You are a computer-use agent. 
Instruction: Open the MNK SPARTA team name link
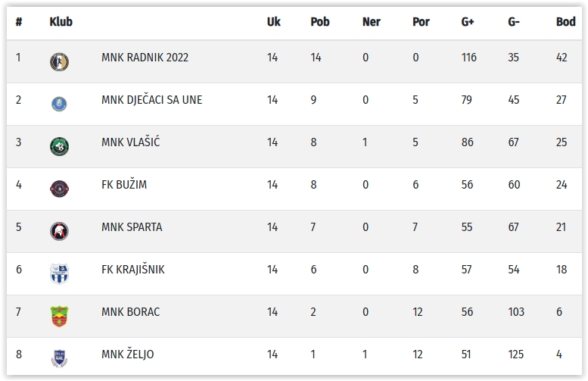tap(131, 227)
